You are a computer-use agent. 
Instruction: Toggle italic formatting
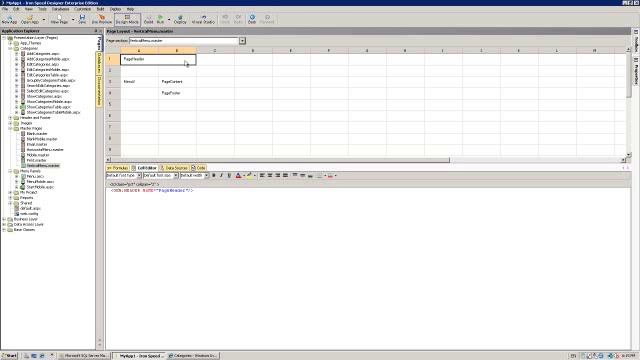coord(221,175)
